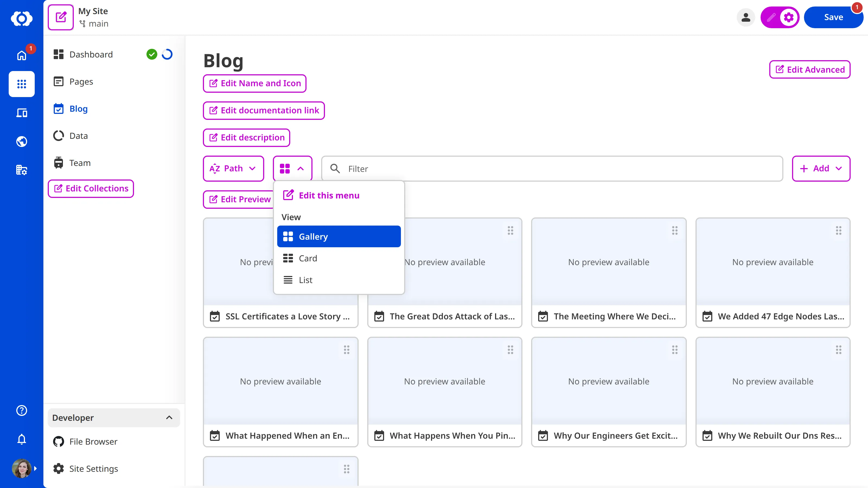
Task: Open the account person icon in header
Action: point(746,17)
